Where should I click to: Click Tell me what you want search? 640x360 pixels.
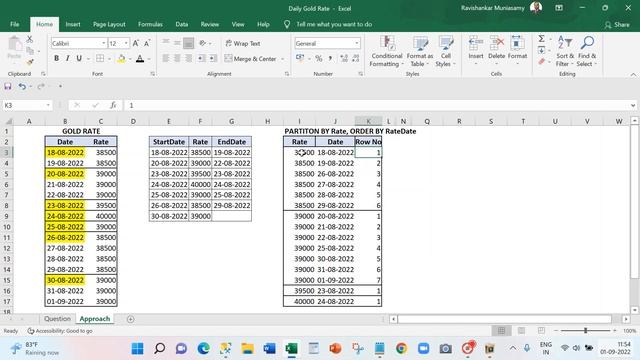334,24
